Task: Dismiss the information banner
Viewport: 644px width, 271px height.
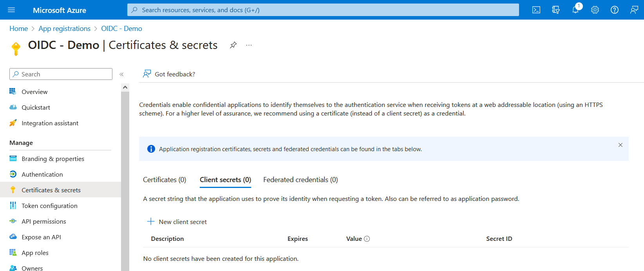Action: click(x=620, y=145)
